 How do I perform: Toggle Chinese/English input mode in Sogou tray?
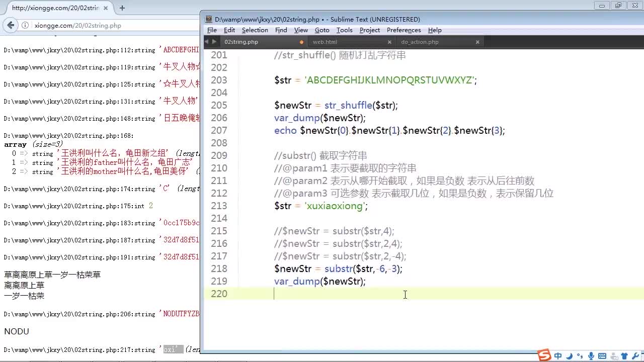557,355
